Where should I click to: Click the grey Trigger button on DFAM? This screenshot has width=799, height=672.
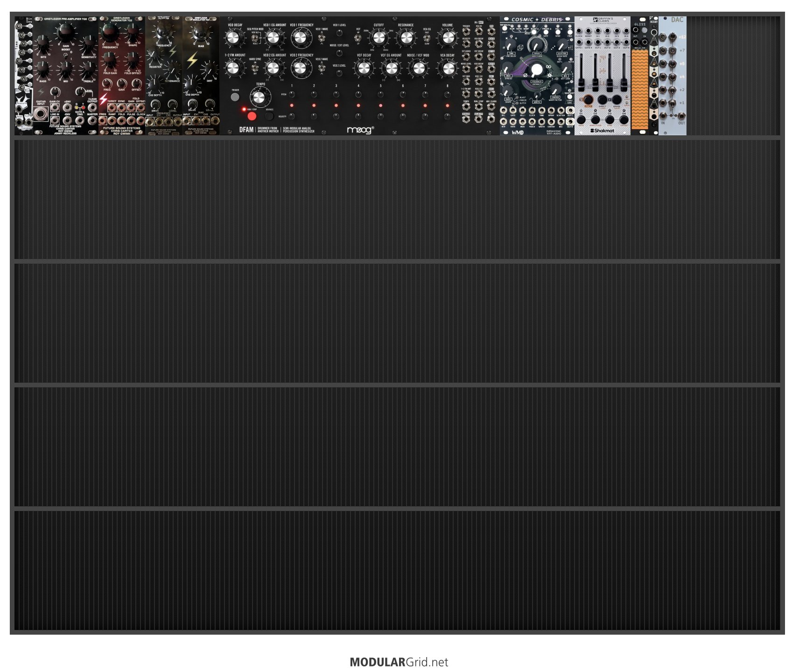click(235, 97)
